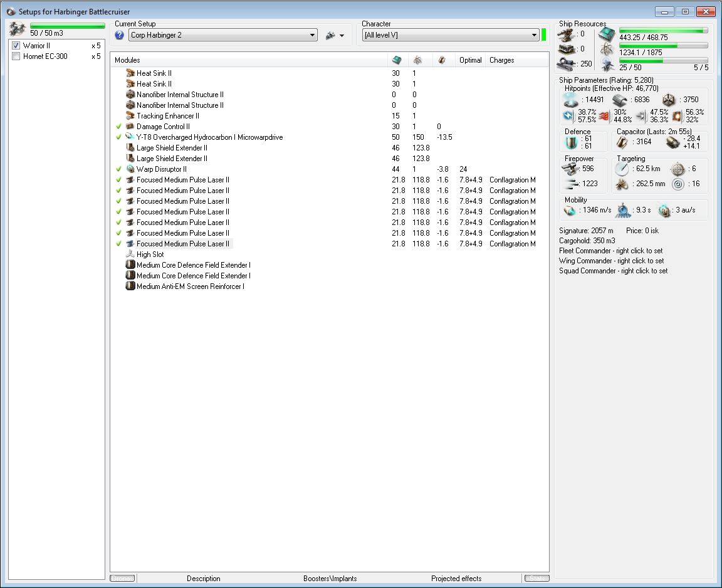Click the scan resolution icon showing 262.5 mm
The height and width of the screenshot is (588, 722).
(622, 184)
